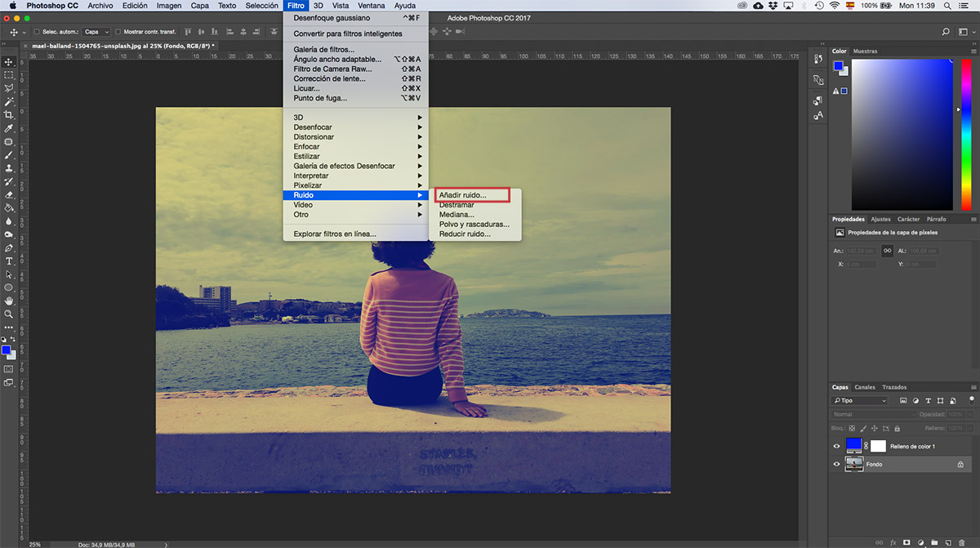Open the Tipo layer filter dropdown

pyautogui.click(x=859, y=401)
